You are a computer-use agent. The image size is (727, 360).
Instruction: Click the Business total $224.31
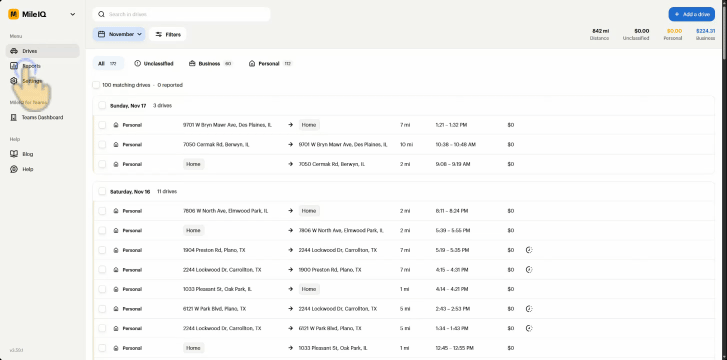pyautogui.click(x=705, y=31)
